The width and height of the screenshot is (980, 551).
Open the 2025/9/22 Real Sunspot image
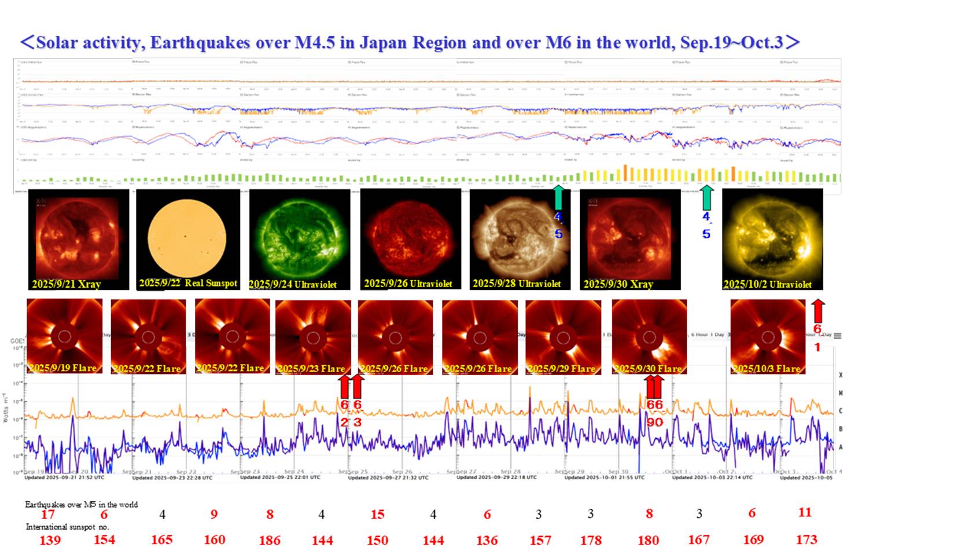pos(187,238)
